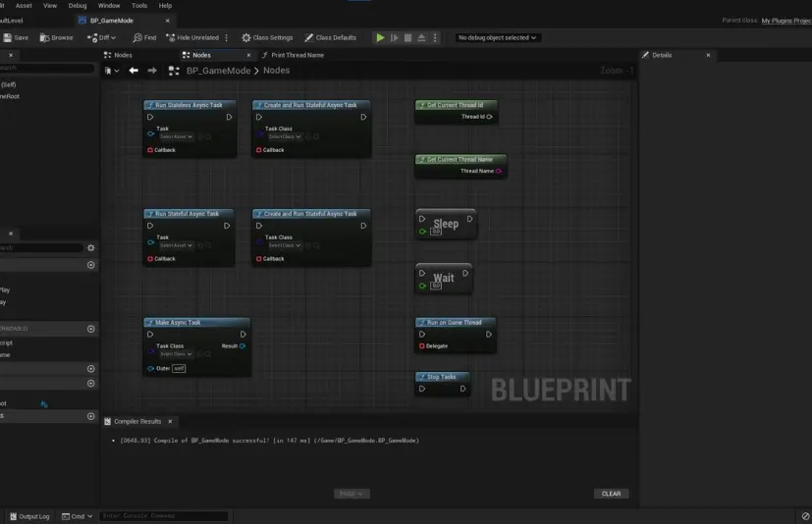
Task: Click the Compiler Results tab
Action: point(137,422)
